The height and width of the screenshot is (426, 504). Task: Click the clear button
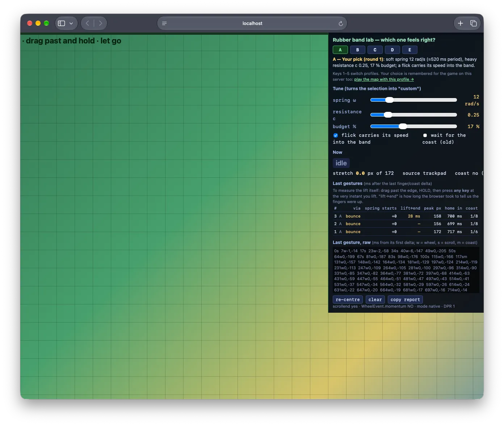click(375, 300)
